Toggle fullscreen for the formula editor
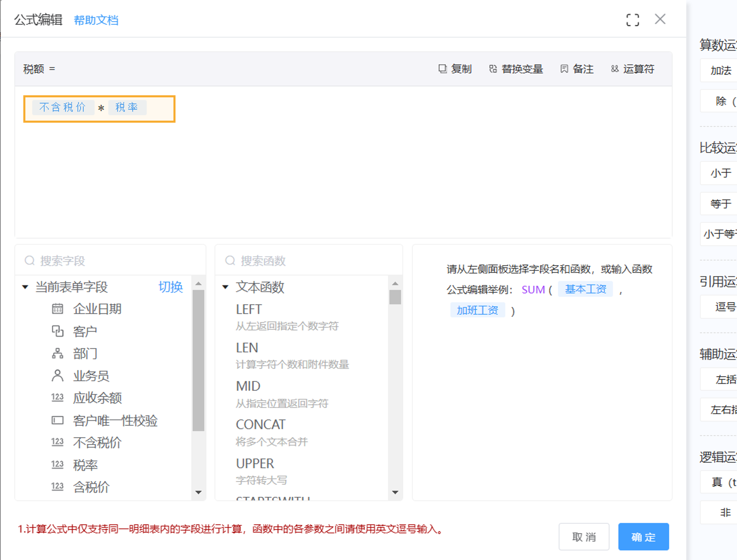Image resolution: width=737 pixels, height=560 pixels. click(x=632, y=20)
